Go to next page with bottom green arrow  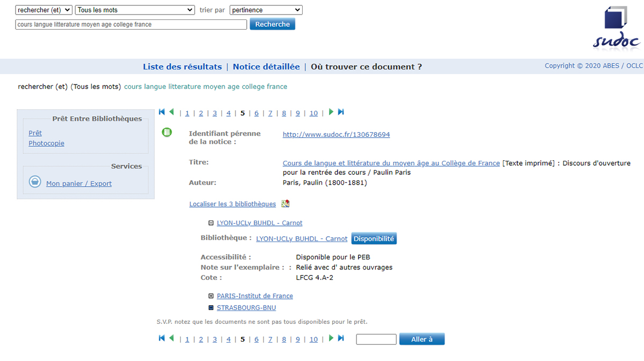point(331,338)
